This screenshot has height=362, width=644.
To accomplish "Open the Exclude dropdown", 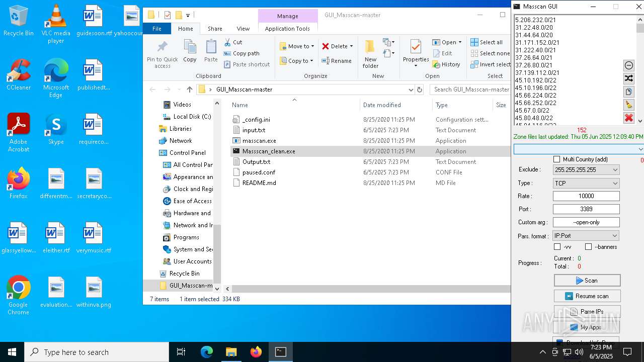I will click(x=615, y=170).
